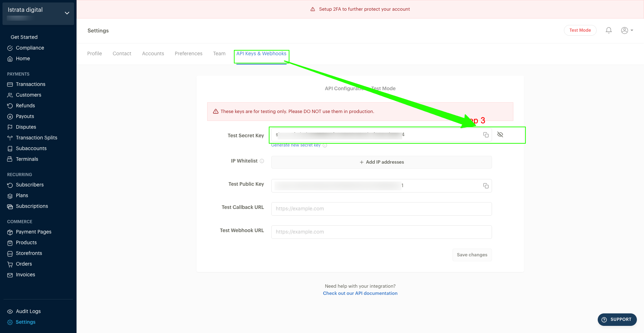Click info icon beside Generate new secret key
The height and width of the screenshot is (333, 644).
(x=325, y=145)
